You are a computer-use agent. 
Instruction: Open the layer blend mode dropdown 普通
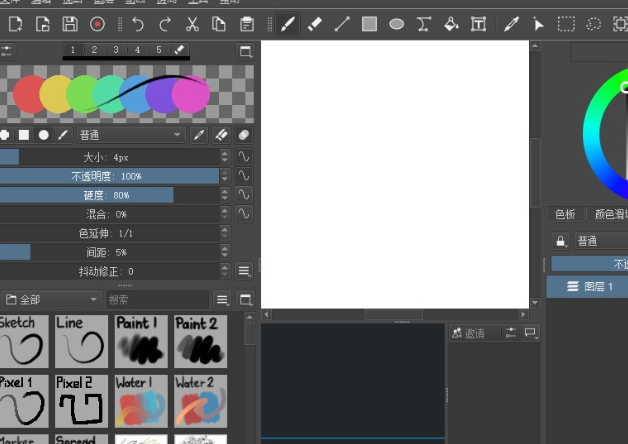(x=601, y=241)
